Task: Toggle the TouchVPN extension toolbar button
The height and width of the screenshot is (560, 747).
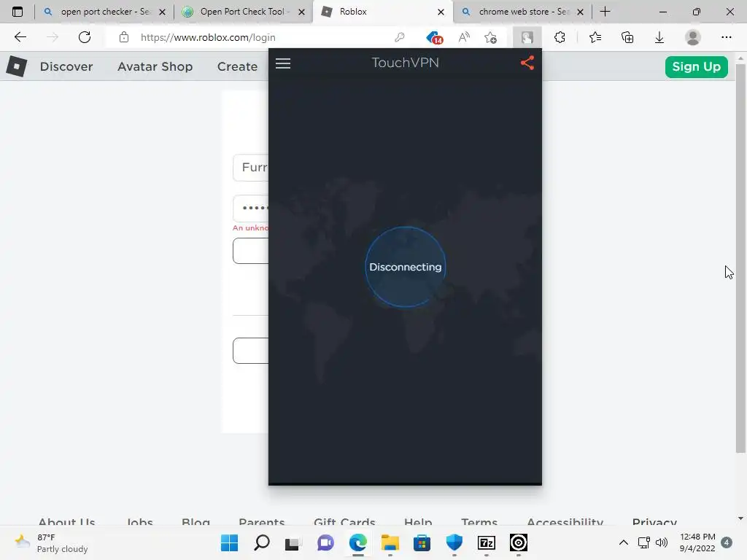Action: pos(527,37)
